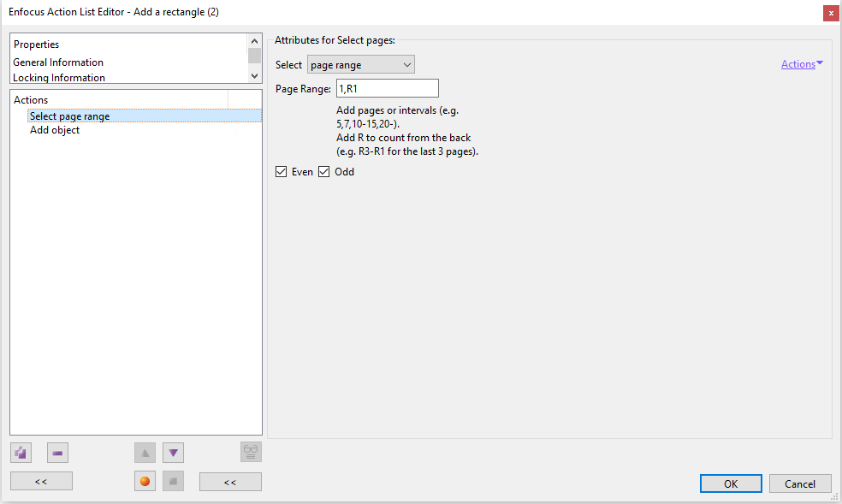Click the glasses preview icon
The height and width of the screenshot is (504, 842).
tap(251, 452)
